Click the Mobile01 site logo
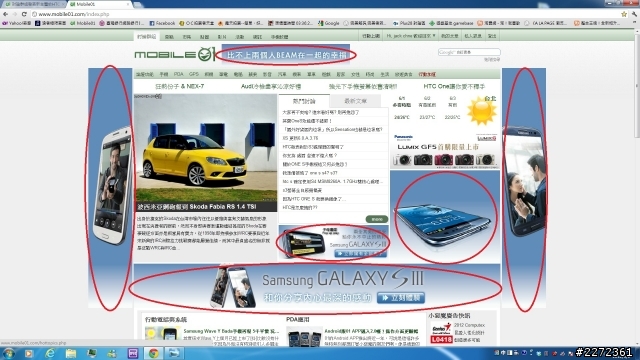This screenshot has height=360, width=640. (x=175, y=54)
